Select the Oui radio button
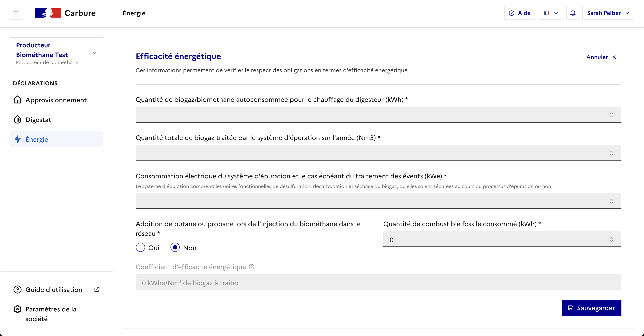 (x=140, y=247)
